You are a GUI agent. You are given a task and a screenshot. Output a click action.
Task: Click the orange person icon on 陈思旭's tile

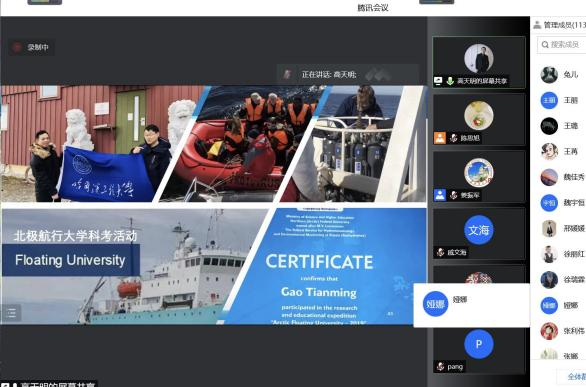pyautogui.click(x=440, y=138)
